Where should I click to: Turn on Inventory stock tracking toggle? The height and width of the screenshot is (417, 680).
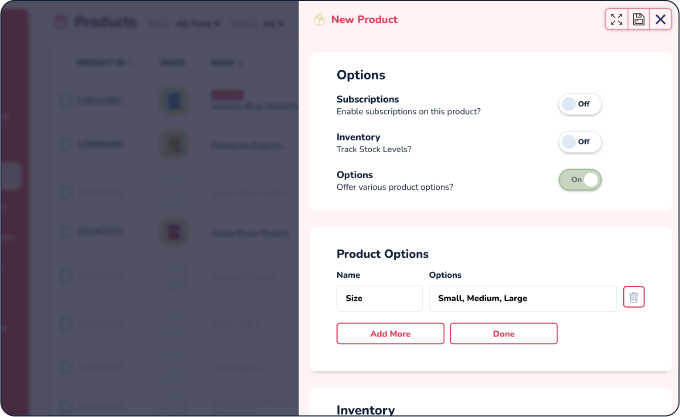(x=580, y=142)
